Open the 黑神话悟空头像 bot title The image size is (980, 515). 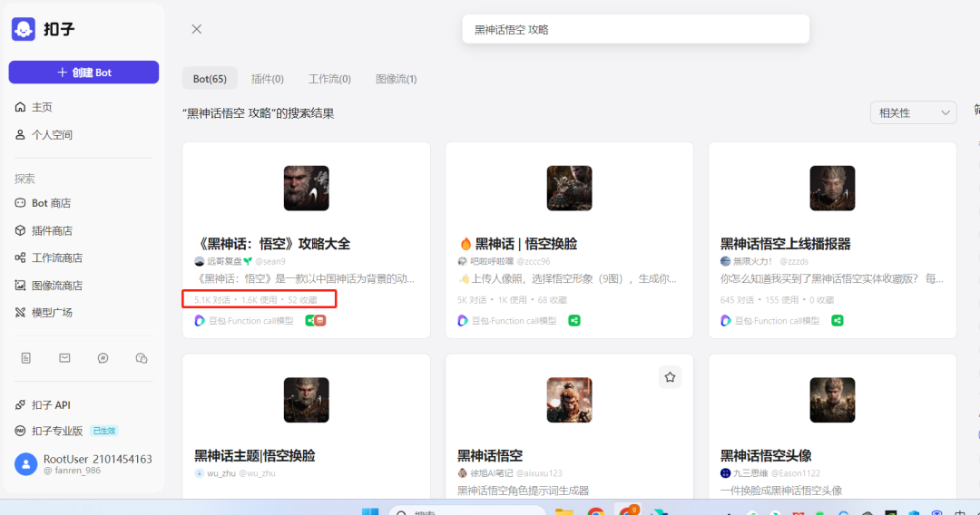(x=766, y=456)
